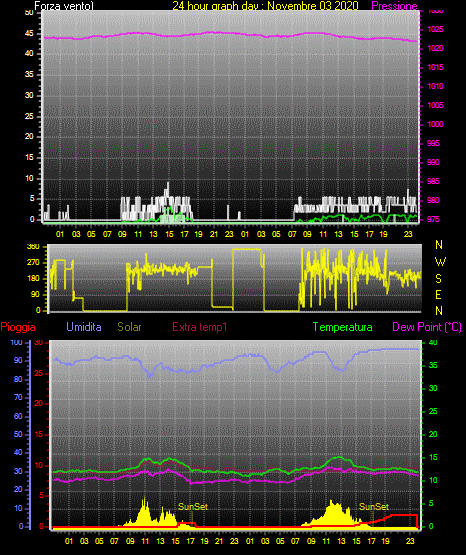
Task: Select the Extra temp1 legend label
Action: pyautogui.click(x=200, y=327)
